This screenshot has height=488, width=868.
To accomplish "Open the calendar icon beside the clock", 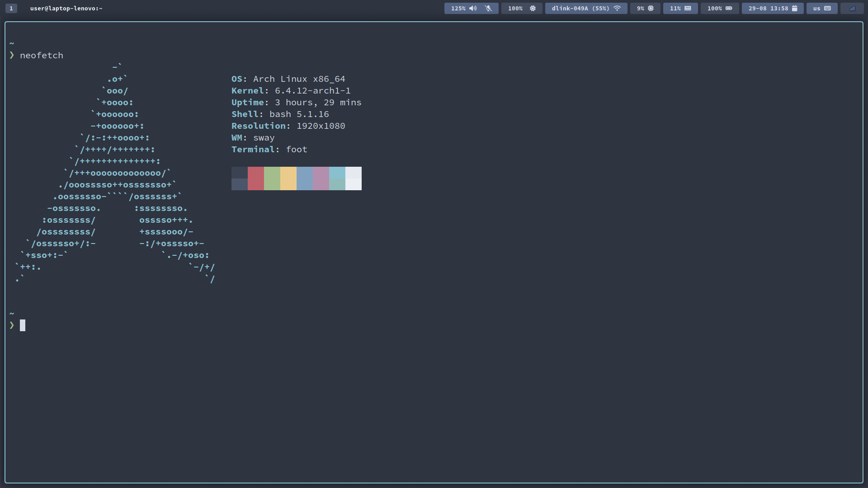I will pos(794,8).
